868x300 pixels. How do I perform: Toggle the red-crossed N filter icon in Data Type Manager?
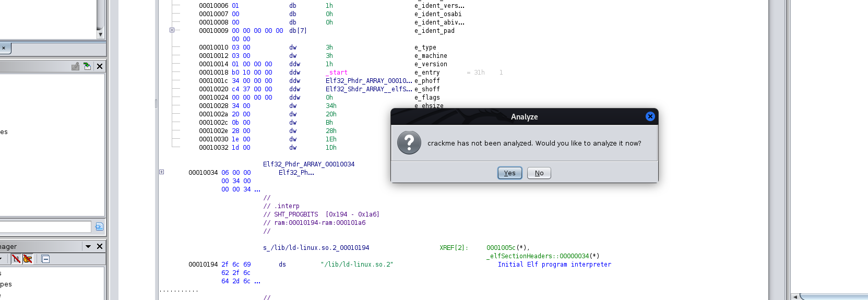(16, 259)
